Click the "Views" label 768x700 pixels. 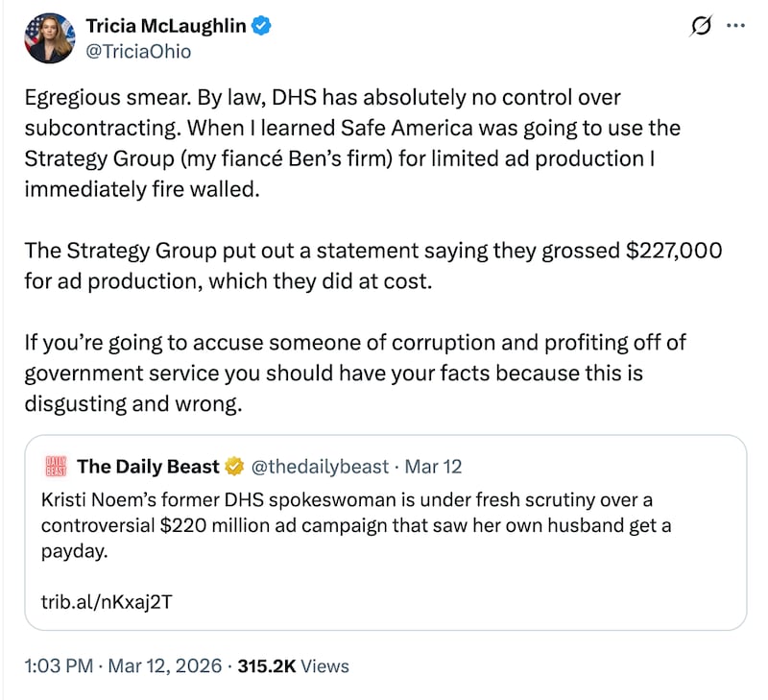pos(325,665)
